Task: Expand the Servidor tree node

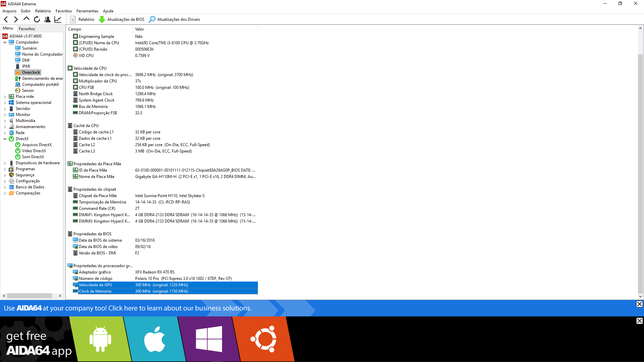Action: pyautogui.click(x=5, y=109)
